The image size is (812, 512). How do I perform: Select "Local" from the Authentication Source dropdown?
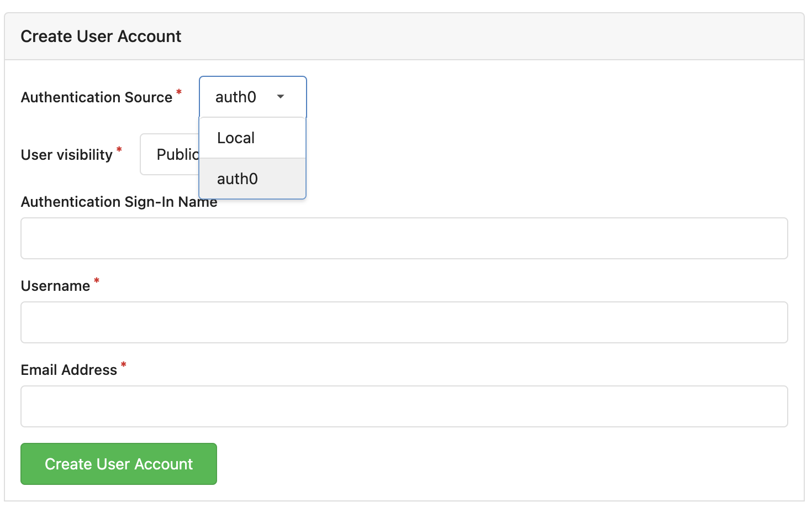(x=236, y=137)
